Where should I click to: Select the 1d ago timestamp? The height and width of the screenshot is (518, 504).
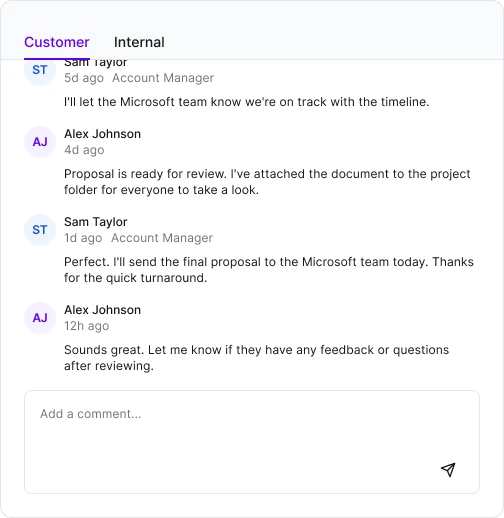click(83, 238)
